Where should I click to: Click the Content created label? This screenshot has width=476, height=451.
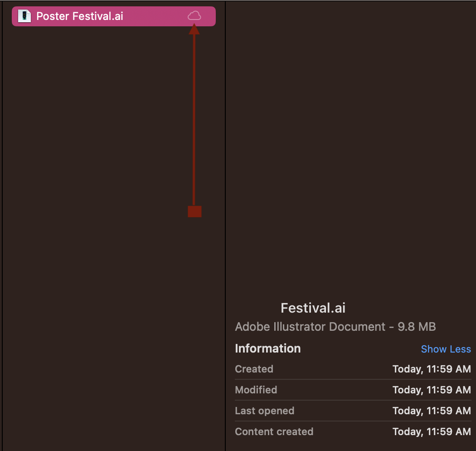274,431
